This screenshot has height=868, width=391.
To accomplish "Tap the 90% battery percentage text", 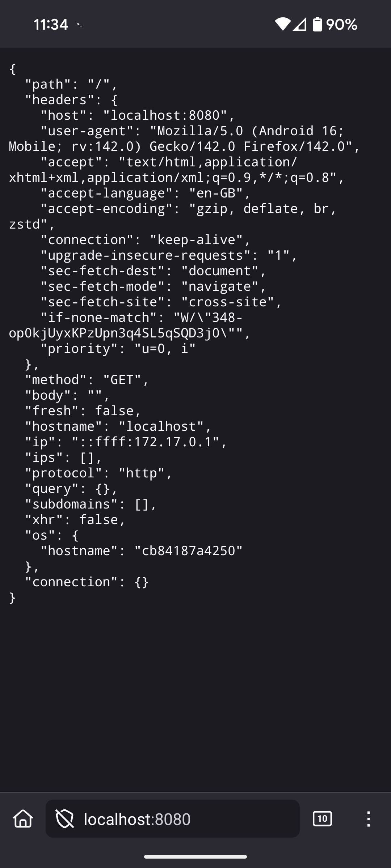I will pos(341,25).
